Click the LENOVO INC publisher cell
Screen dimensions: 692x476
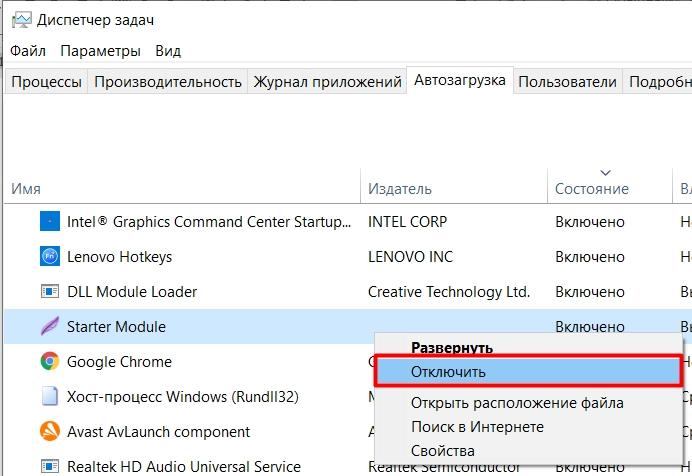pos(410,257)
